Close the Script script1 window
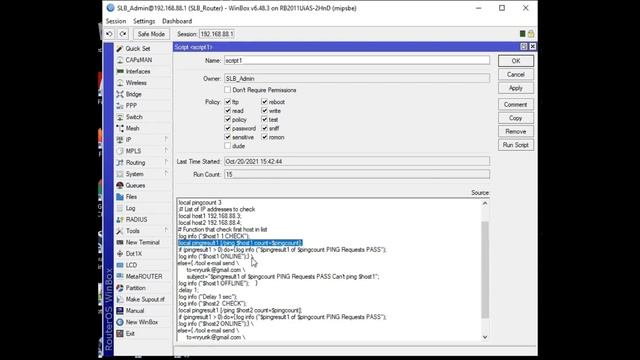This screenshot has height=360, width=640. pyautogui.click(x=533, y=47)
